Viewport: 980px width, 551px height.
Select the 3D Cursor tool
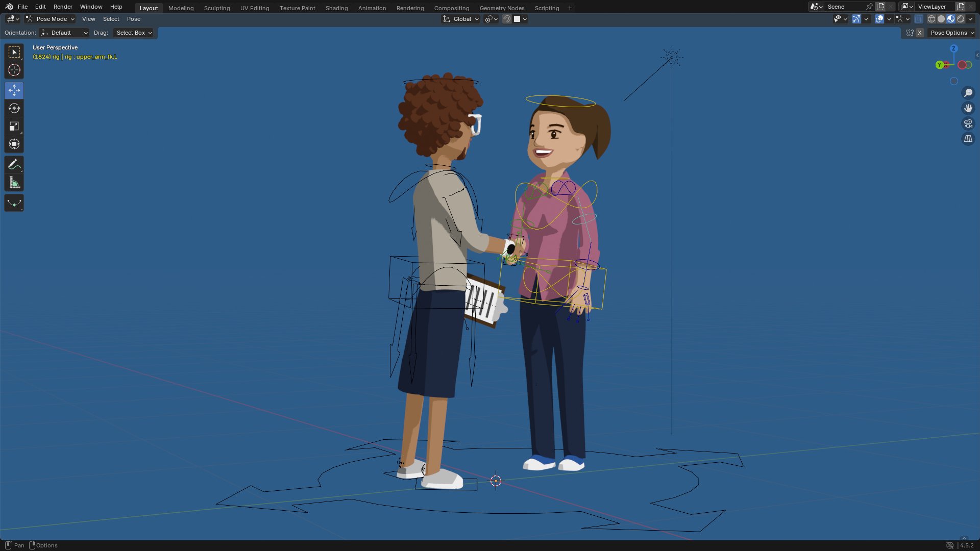[x=14, y=70]
